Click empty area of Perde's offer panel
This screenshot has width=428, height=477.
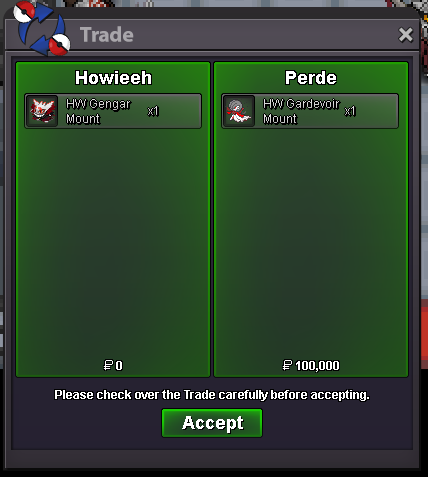click(311, 243)
